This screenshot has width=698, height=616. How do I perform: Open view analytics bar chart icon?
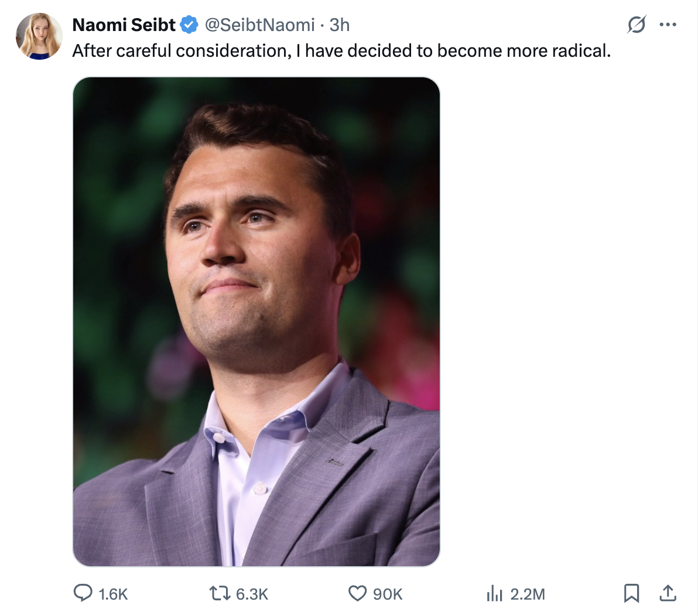495,594
